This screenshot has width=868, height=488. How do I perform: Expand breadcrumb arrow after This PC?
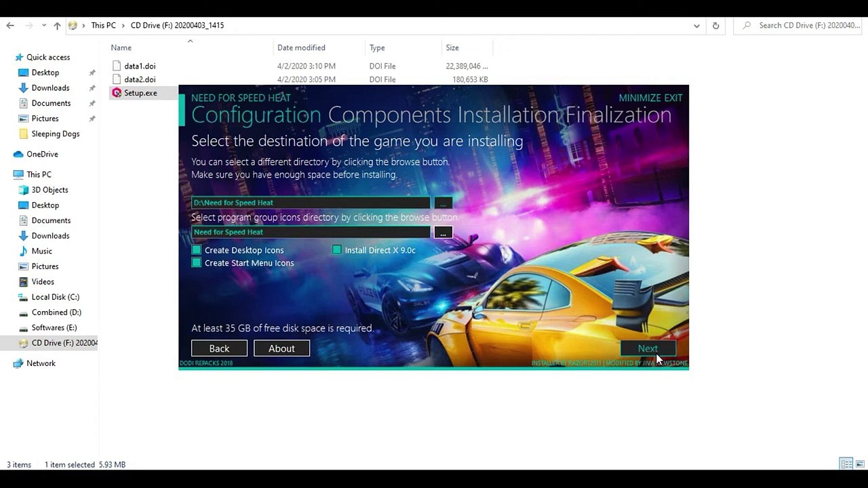point(123,25)
